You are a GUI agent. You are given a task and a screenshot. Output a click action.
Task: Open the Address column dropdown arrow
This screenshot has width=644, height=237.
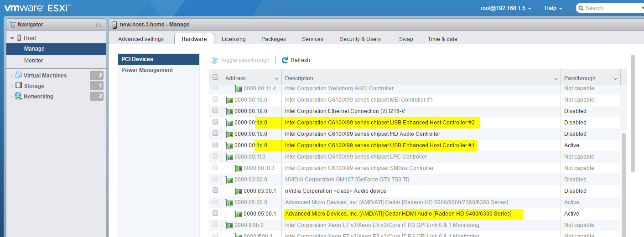point(277,79)
